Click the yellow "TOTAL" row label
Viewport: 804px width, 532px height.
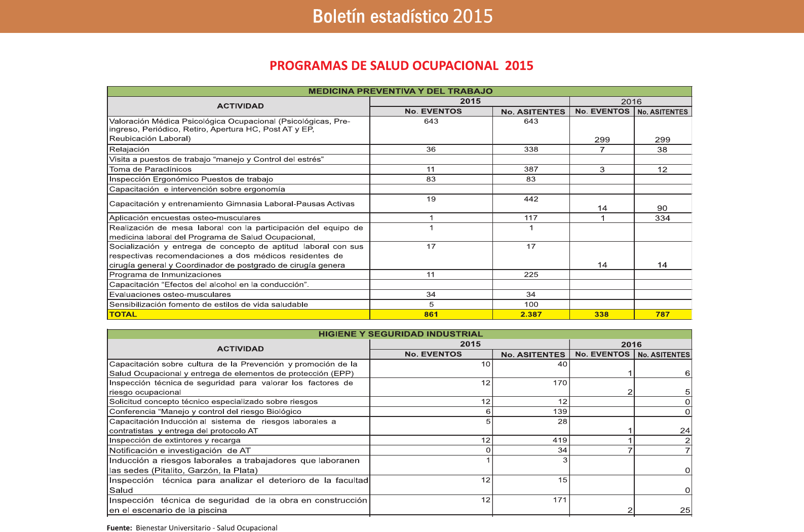(123, 315)
